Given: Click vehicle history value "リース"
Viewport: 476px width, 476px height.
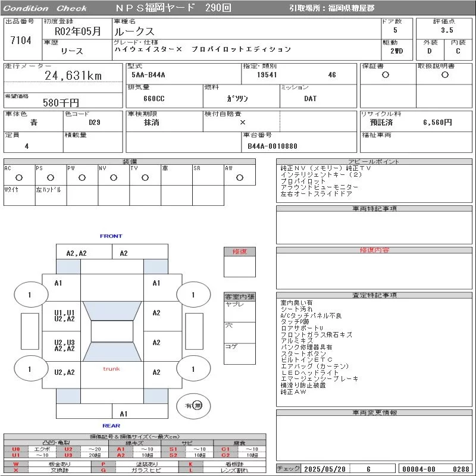Looking at the screenshot, I should pyautogui.click(x=71, y=51).
